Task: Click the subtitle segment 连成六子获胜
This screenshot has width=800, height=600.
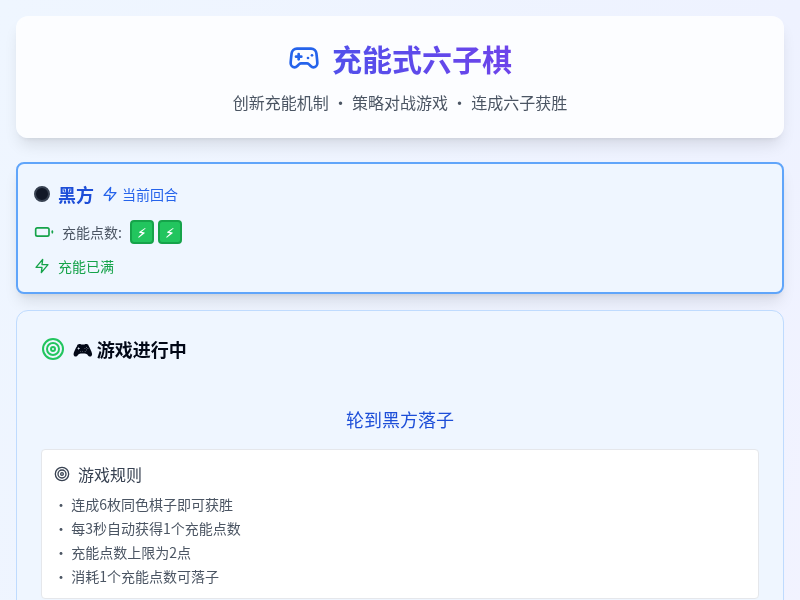Action: [519, 104]
